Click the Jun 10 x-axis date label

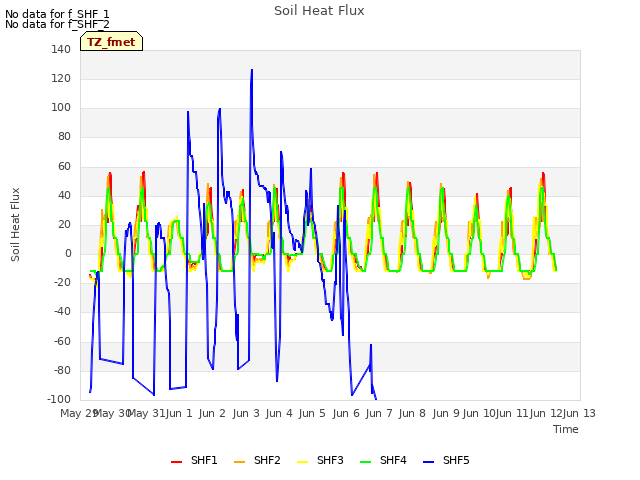479,413
